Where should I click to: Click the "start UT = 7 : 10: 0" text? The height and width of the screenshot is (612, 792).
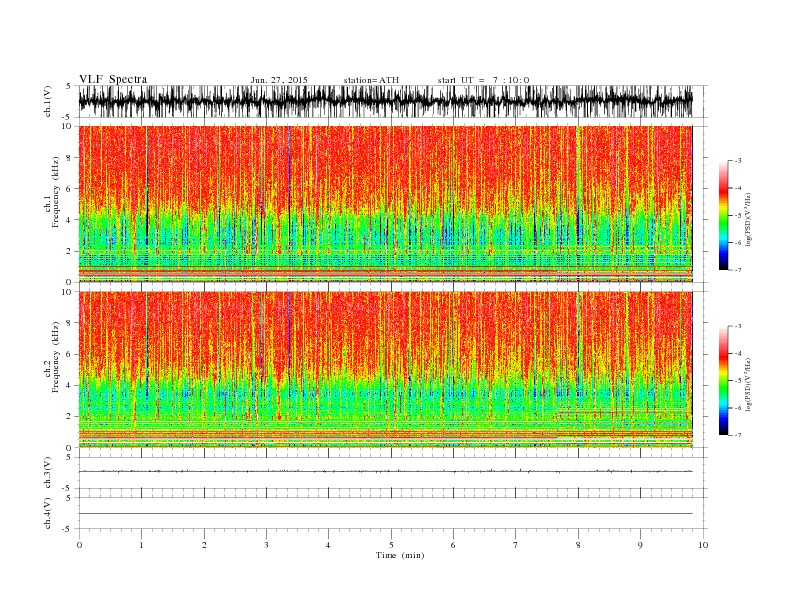point(483,80)
